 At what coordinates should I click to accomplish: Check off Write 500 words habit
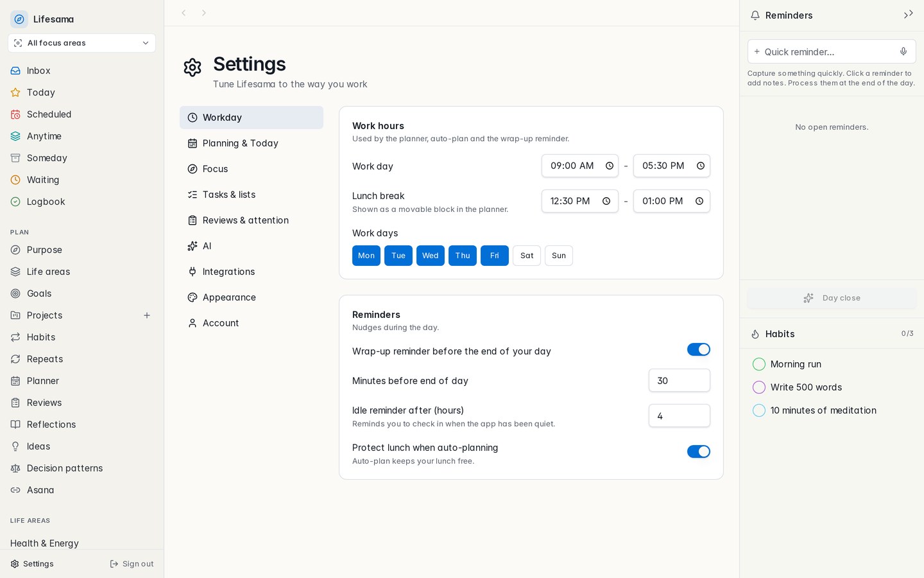click(759, 387)
